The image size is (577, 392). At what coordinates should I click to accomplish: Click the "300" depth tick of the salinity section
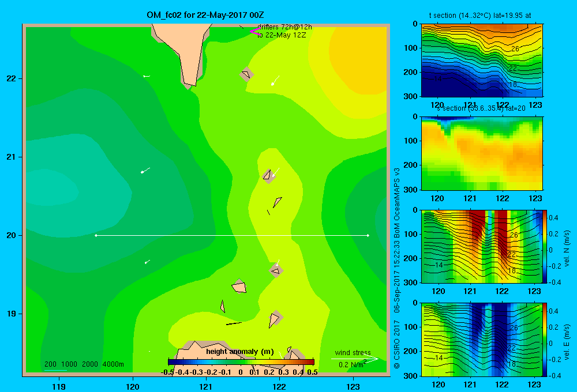[410, 190]
